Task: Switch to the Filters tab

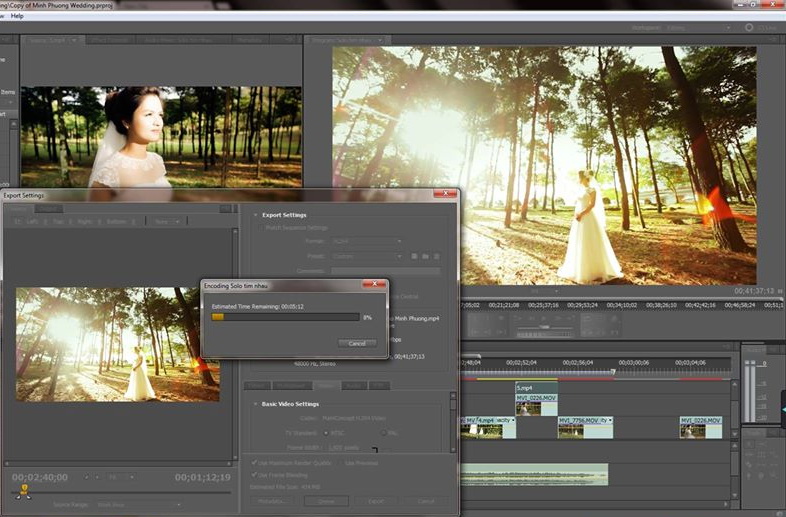Action: click(257, 386)
